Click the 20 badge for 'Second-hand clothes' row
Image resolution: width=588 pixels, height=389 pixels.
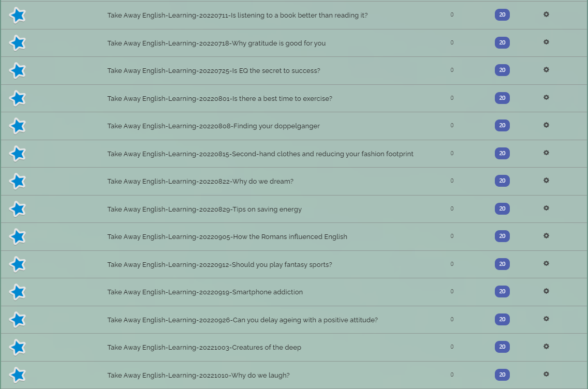502,153
